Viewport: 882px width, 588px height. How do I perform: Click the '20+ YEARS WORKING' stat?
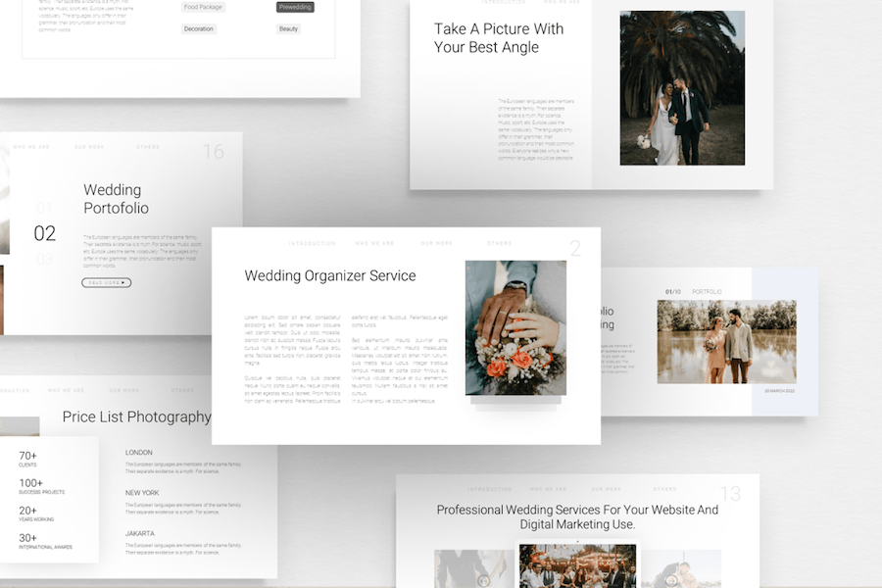coord(36,514)
